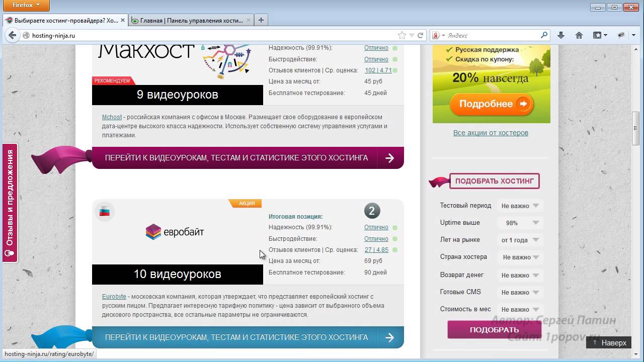Click the Makhost 9 video lessons banner
The width and height of the screenshot is (644, 362).
(178, 95)
